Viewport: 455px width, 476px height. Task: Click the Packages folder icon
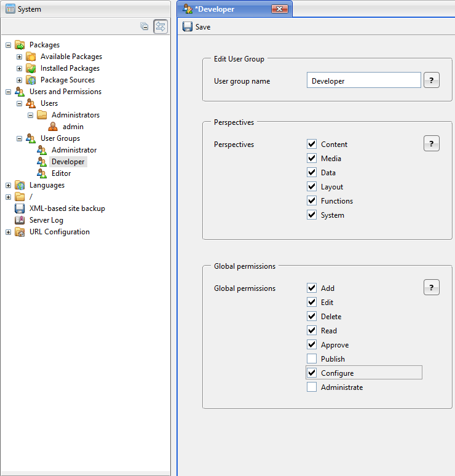point(20,45)
